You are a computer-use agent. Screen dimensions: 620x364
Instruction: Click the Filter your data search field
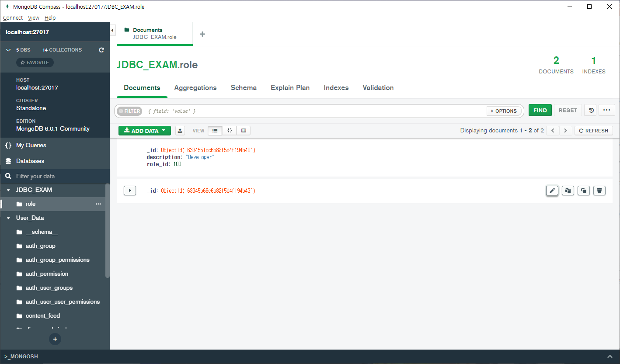(55, 176)
